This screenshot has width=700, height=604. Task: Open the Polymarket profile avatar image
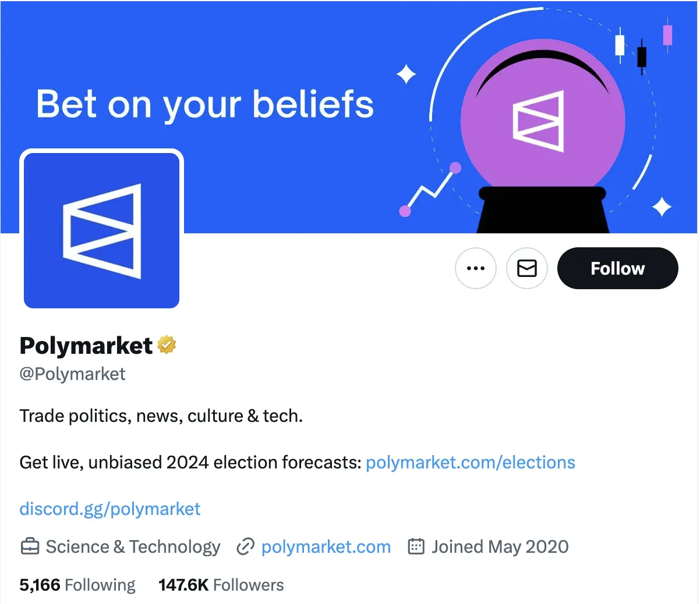[101, 229]
